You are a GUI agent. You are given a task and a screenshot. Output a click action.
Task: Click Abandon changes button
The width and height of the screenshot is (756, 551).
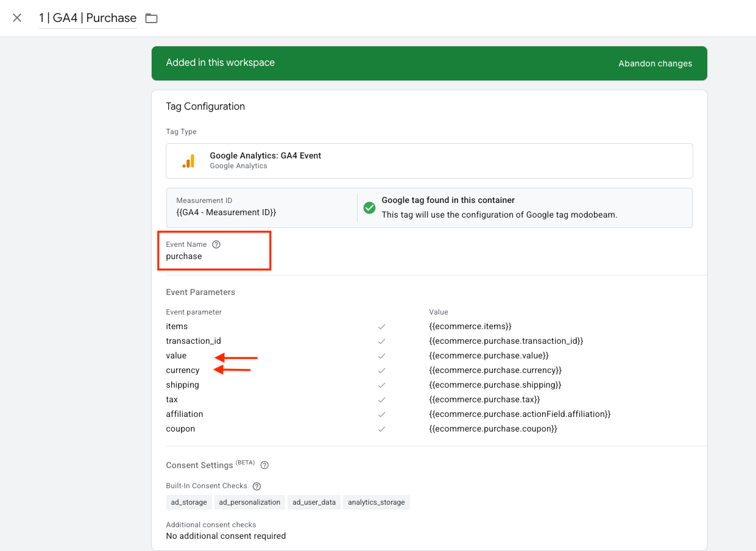click(x=655, y=63)
